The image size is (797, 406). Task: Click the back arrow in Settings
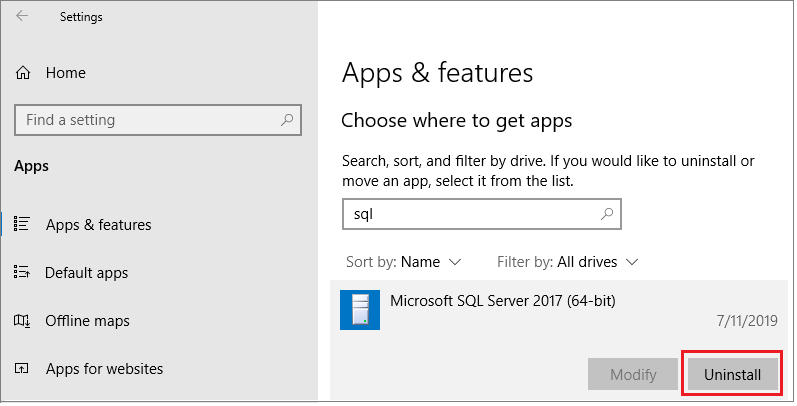pyautogui.click(x=22, y=17)
